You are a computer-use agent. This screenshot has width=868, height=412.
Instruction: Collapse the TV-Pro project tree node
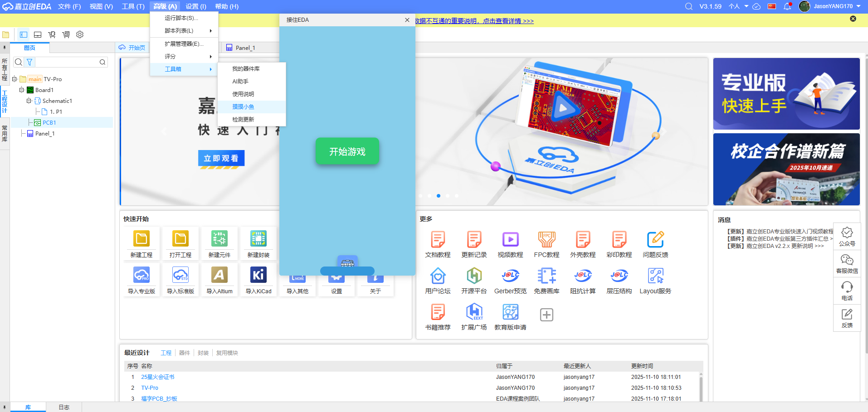15,79
